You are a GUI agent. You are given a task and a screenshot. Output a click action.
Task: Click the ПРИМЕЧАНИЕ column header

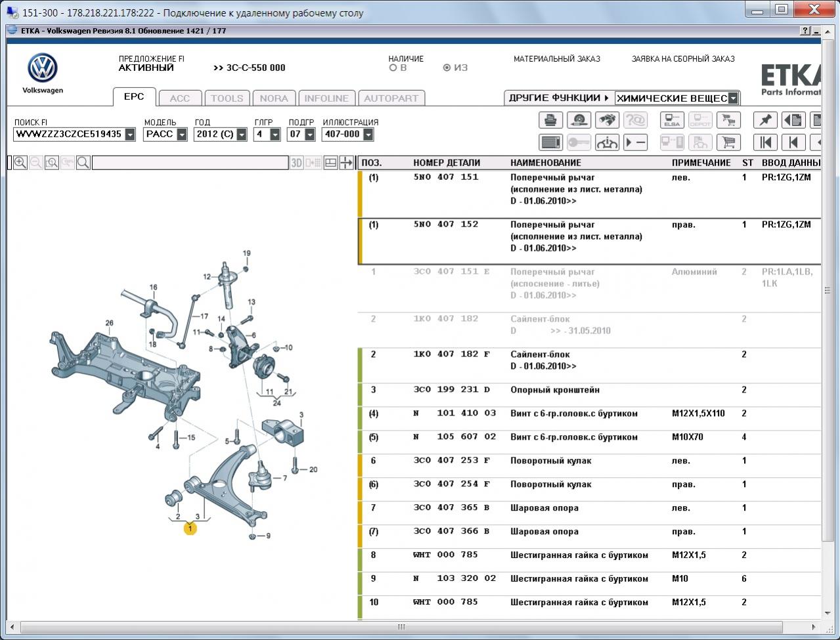[x=701, y=163]
